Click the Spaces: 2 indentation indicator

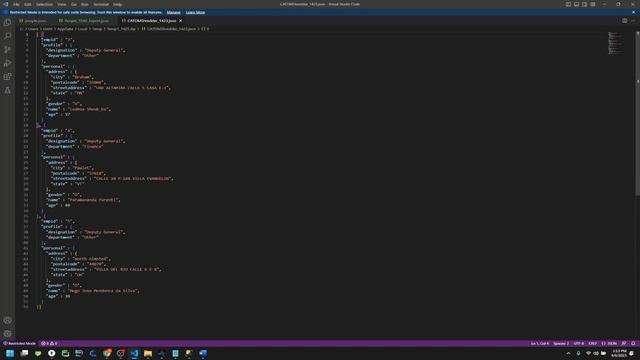561,343
